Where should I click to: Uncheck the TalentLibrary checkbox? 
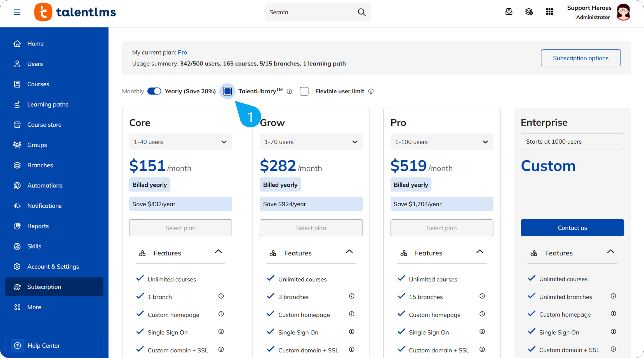(x=227, y=91)
